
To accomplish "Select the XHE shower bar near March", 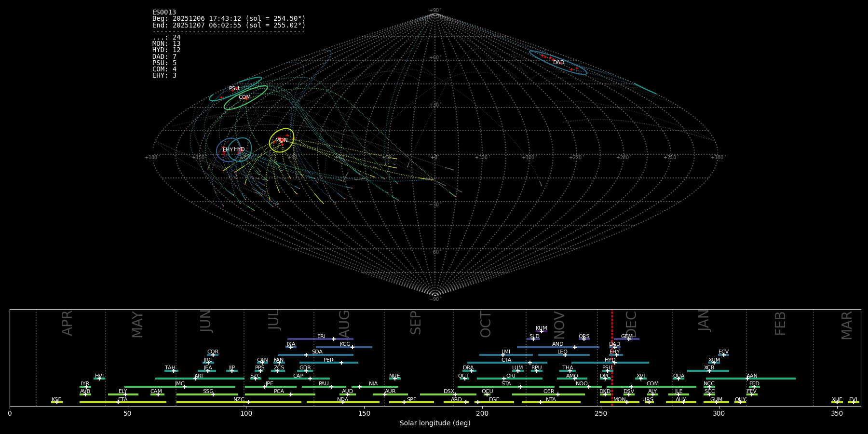I will pos(837,402).
